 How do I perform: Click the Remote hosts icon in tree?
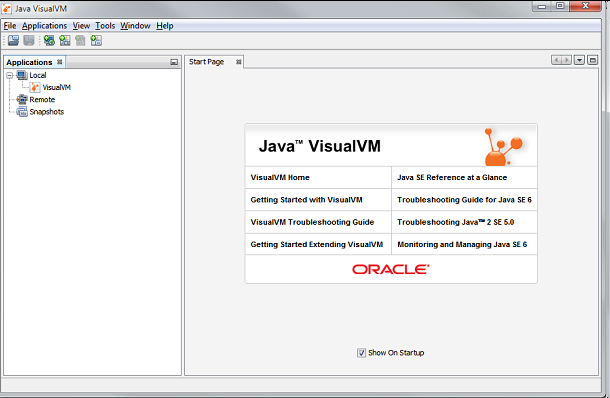coord(22,99)
